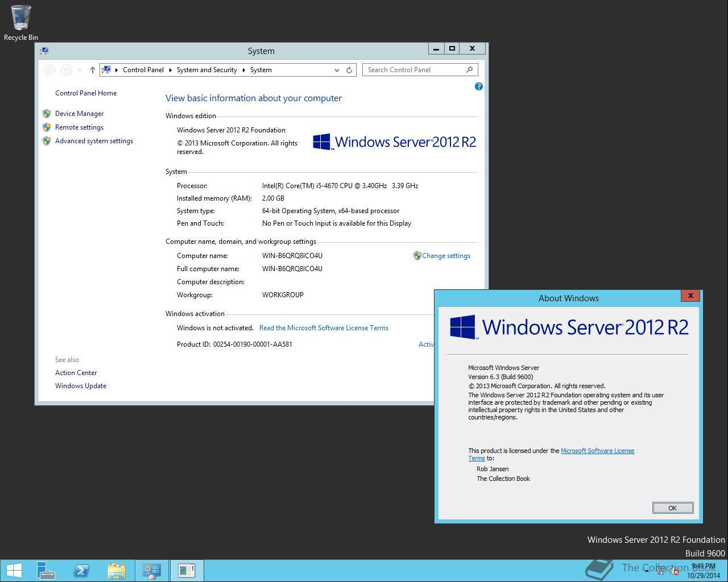728x582 pixels.
Task: Click Change settings link
Action: 446,256
